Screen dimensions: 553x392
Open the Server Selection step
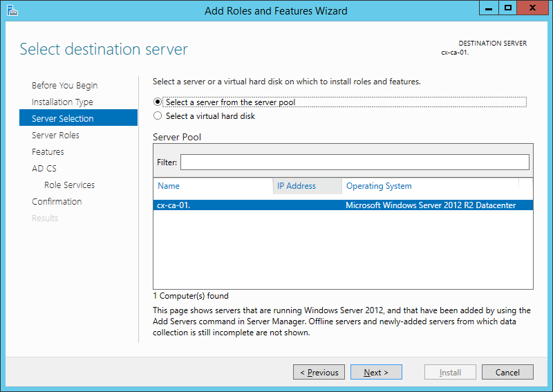coord(63,119)
